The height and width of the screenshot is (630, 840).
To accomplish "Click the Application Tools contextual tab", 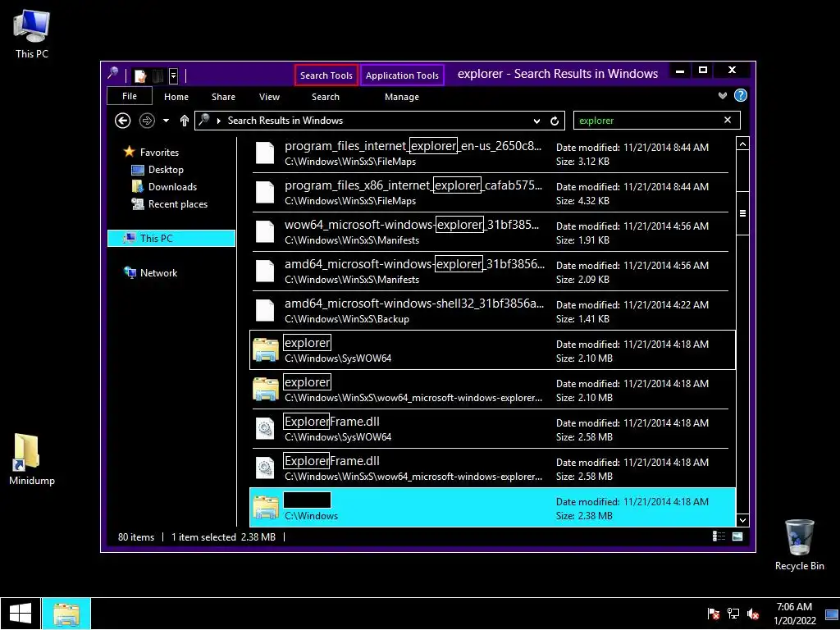I will click(402, 75).
